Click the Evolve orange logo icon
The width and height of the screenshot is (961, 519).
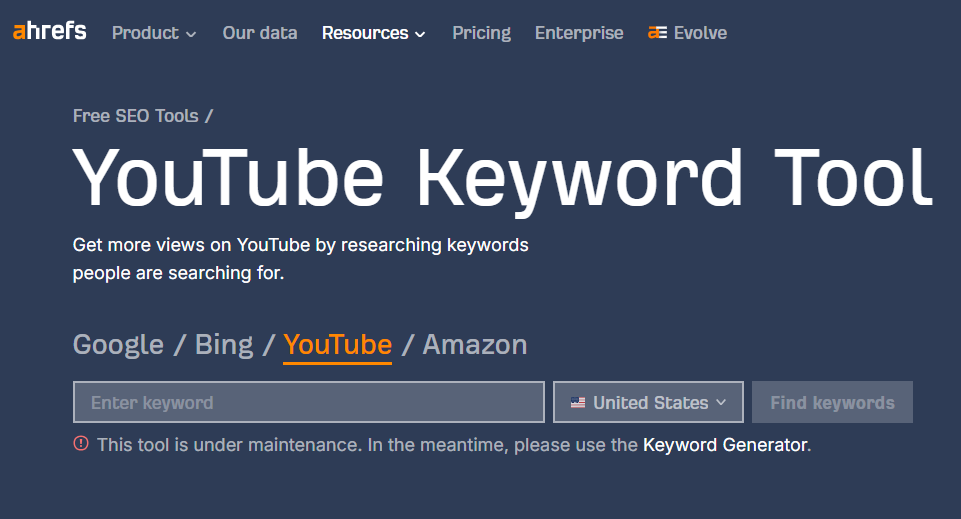point(657,33)
